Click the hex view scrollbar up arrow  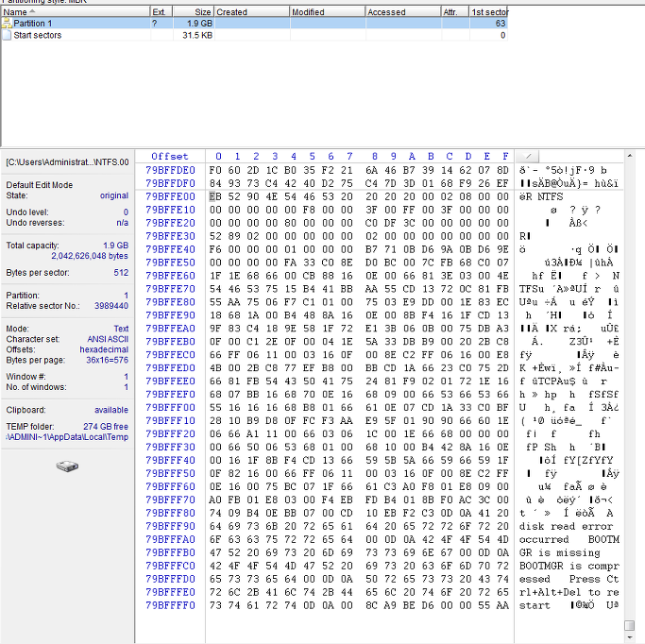point(629,156)
